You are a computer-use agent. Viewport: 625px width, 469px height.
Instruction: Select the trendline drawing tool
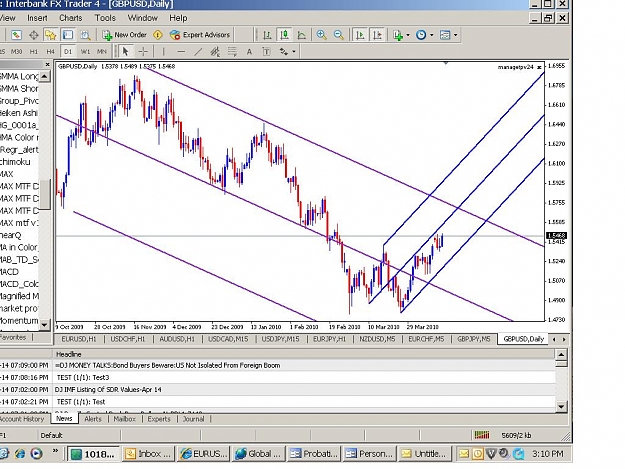coord(198,51)
